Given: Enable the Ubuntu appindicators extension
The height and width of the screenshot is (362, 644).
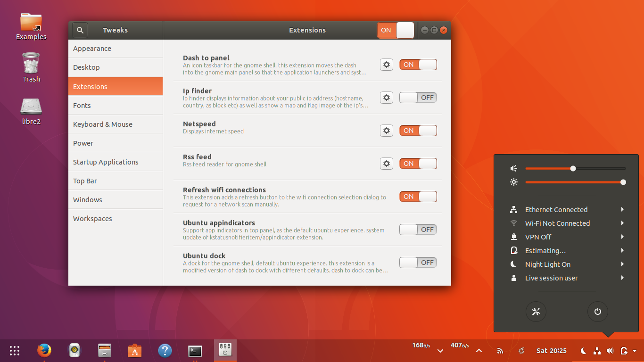Looking at the screenshot, I should [418, 230].
